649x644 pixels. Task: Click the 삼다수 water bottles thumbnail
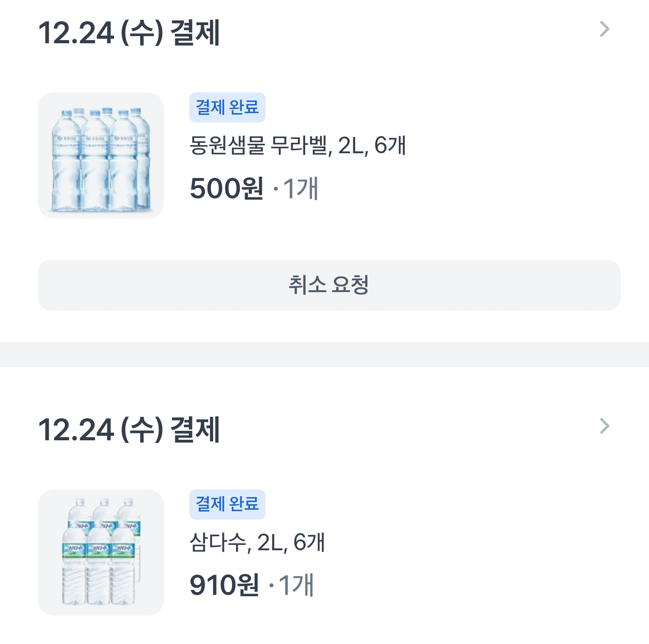(x=101, y=552)
